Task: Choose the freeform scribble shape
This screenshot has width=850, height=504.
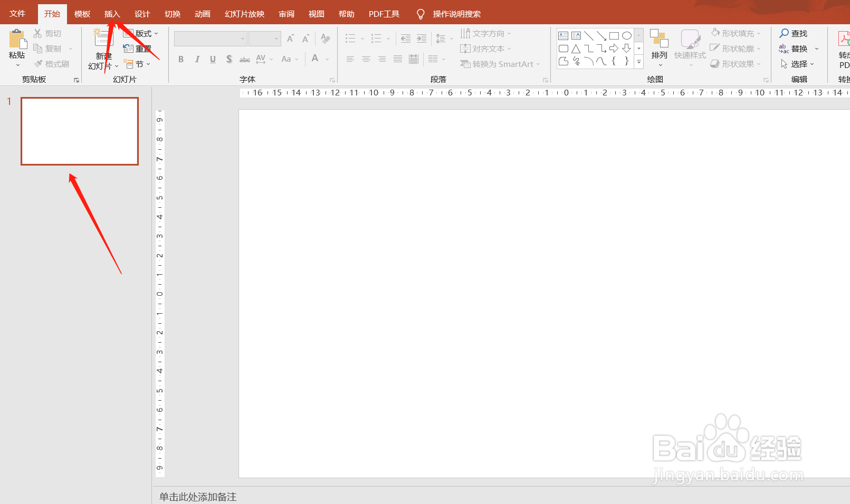Action: pyautogui.click(x=576, y=61)
